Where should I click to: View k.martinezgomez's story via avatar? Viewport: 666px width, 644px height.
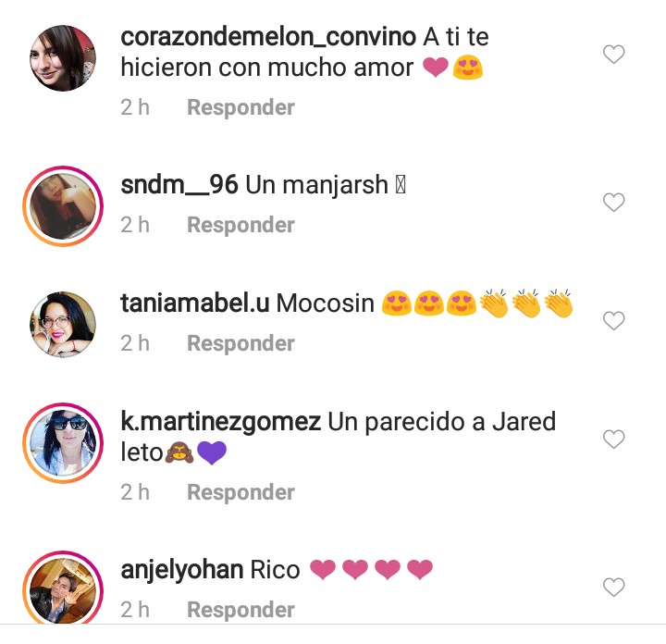tap(63, 443)
